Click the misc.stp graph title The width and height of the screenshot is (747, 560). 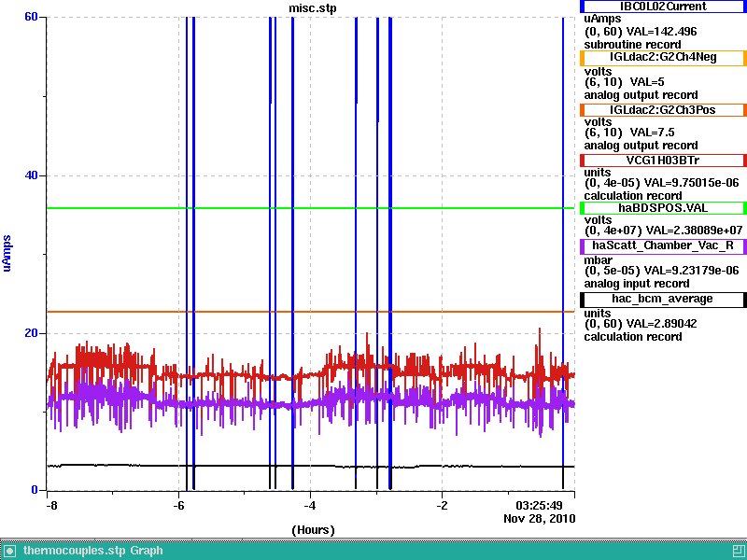(x=313, y=8)
